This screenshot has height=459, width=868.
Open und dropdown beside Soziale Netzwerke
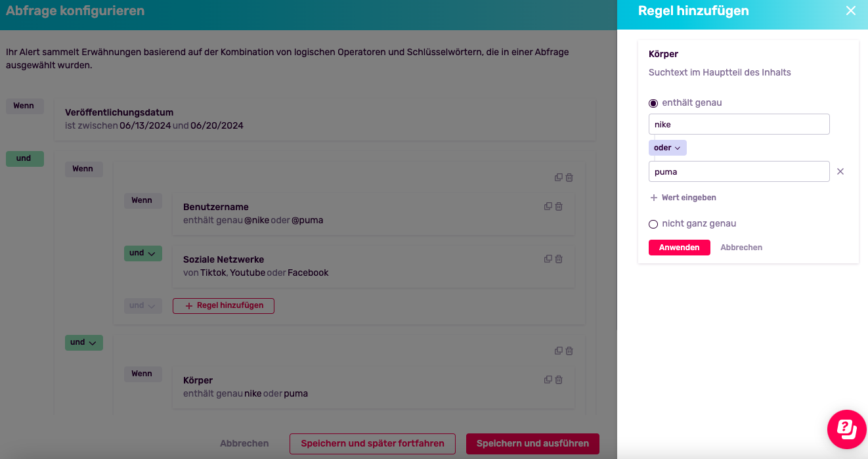tap(142, 253)
